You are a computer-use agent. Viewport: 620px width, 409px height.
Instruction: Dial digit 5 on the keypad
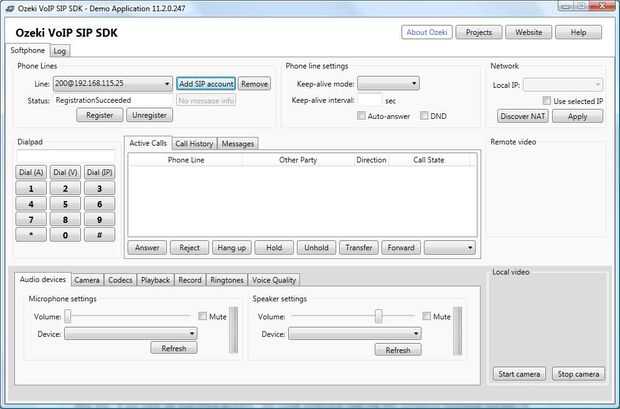click(x=65, y=204)
